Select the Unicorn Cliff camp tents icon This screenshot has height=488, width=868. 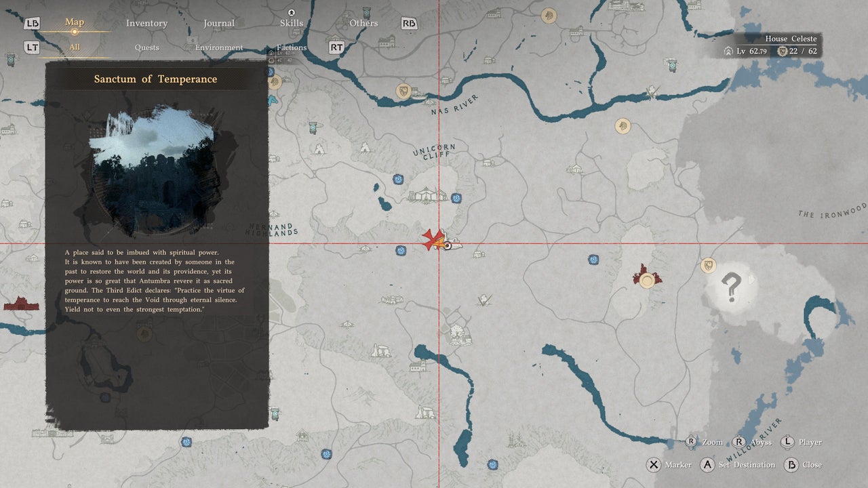[x=428, y=196]
